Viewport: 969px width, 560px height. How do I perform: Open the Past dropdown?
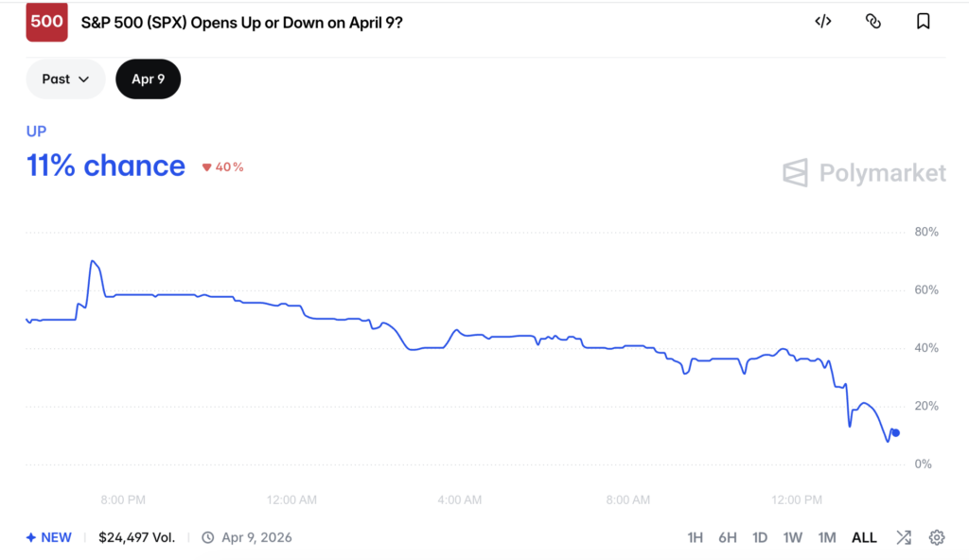[65, 79]
